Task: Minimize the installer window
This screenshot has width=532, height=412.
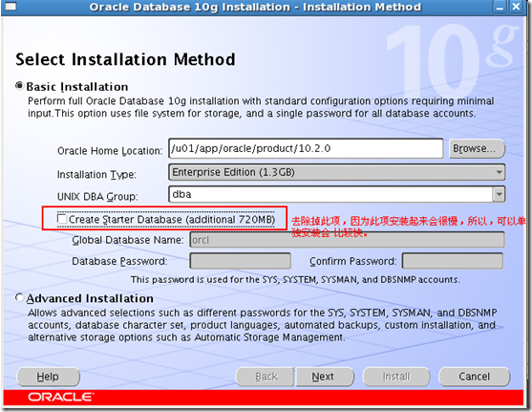Action: [x=500, y=7]
